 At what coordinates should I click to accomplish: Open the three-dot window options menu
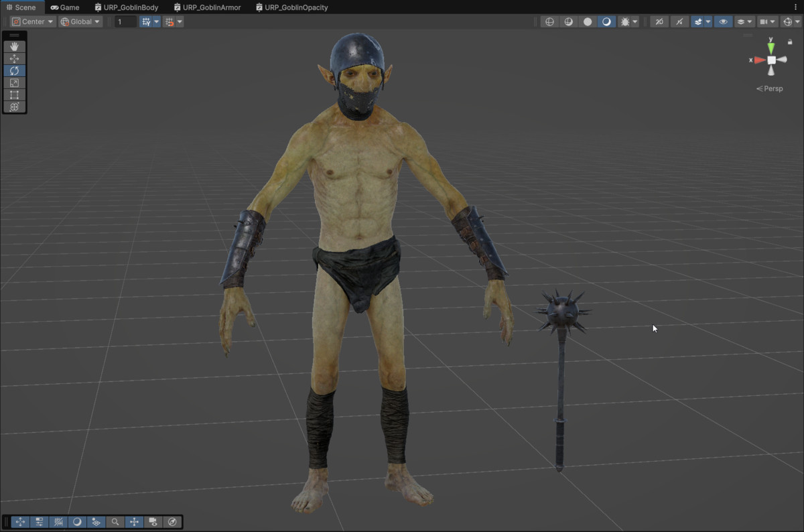coord(795,7)
